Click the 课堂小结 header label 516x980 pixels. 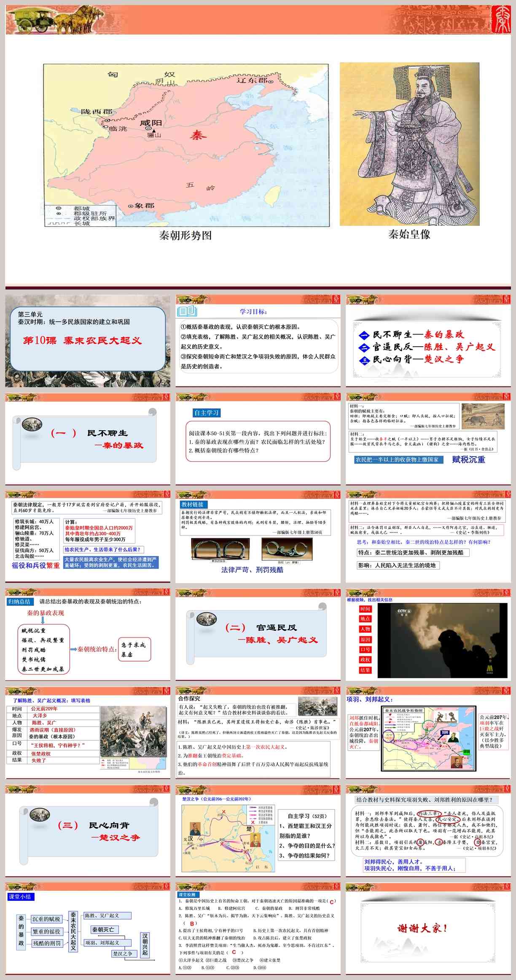(x=21, y=897)
